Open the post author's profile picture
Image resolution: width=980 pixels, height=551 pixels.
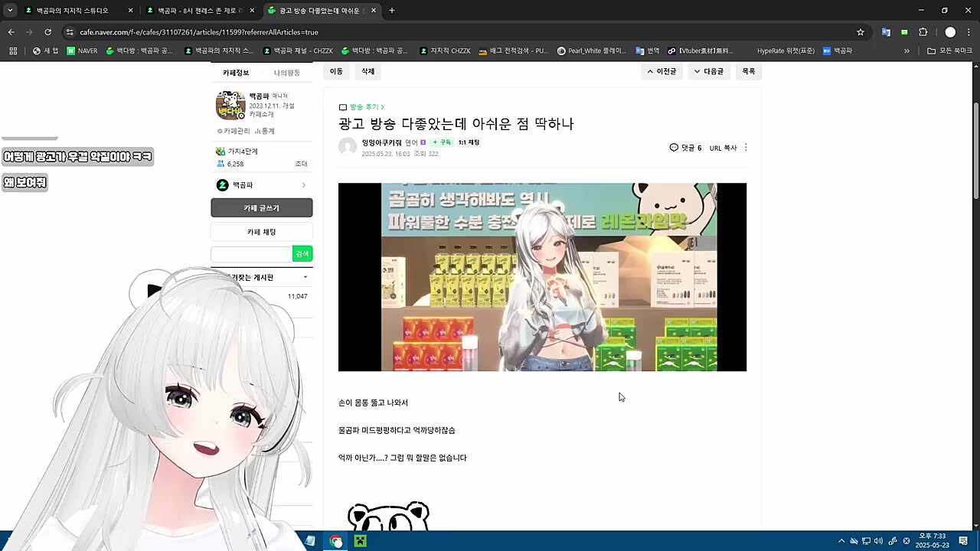pyautogui.click(x=348, y=147)
